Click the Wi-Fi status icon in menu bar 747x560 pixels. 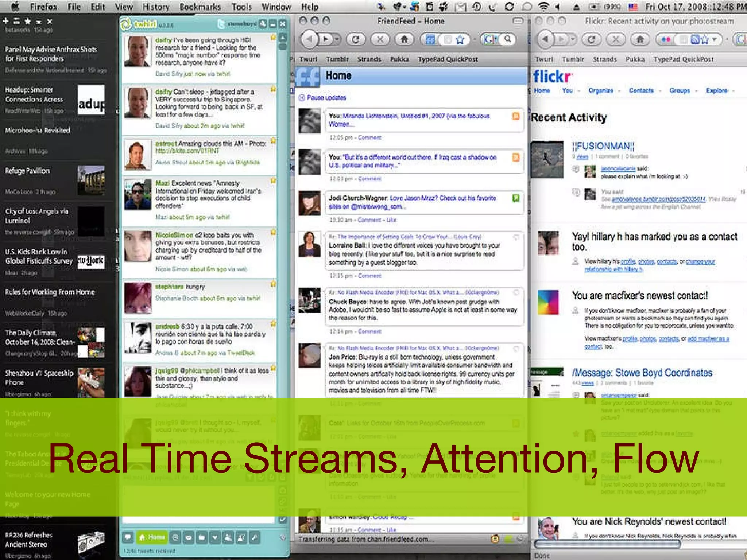click(544, 7)
